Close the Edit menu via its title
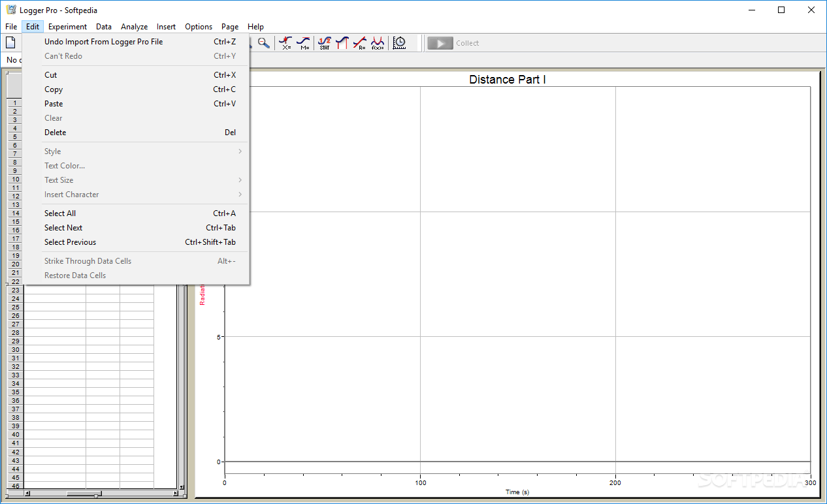This screenshot has width=827, height=504. 33,27
